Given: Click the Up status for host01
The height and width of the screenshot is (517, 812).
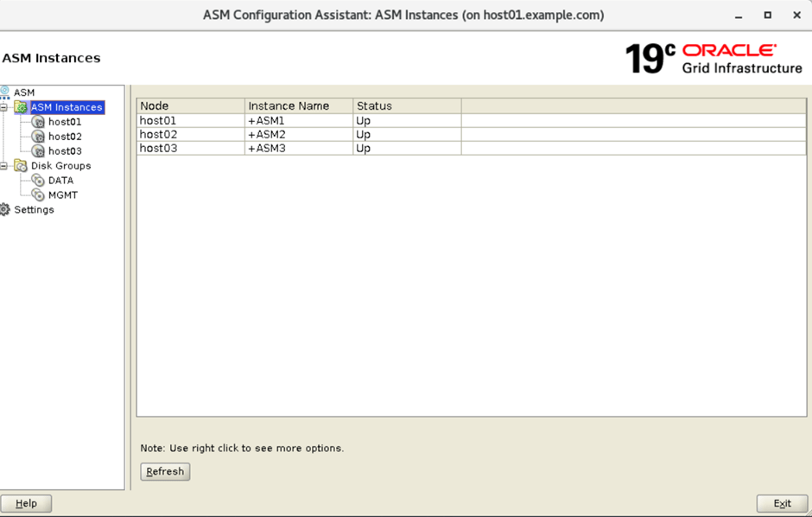Looking at the screenshot, I should 407,120.
